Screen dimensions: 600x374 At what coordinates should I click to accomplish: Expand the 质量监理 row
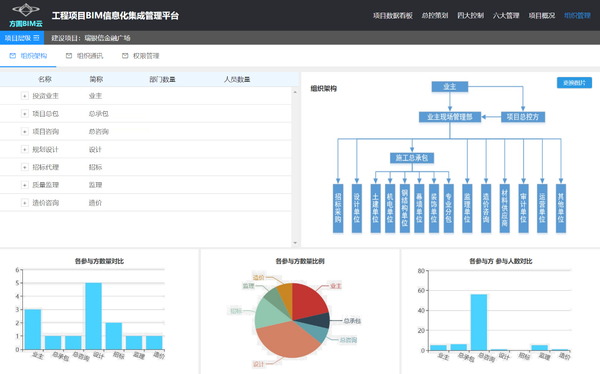pos(24,185)
